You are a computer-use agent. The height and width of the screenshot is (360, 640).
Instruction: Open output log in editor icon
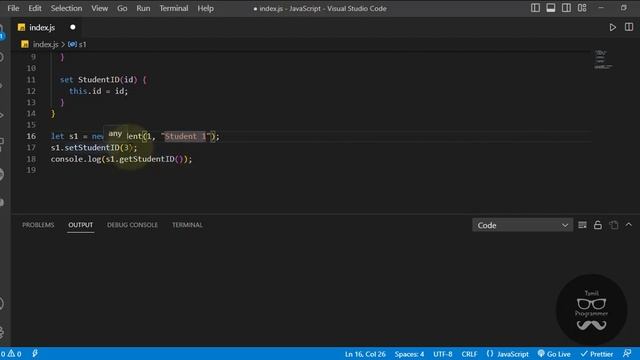(x=613, y=225)
